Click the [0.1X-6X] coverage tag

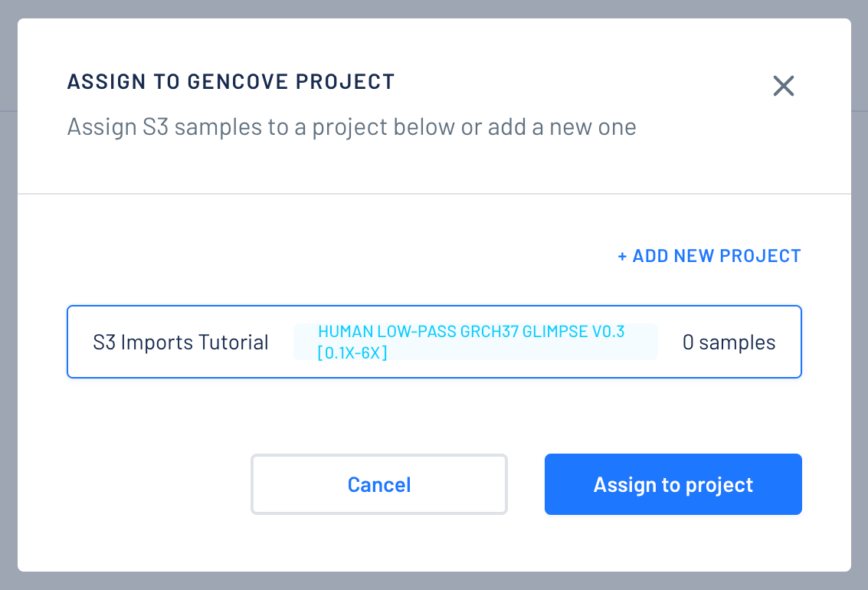pyautogui.click(x=352, y=354)
